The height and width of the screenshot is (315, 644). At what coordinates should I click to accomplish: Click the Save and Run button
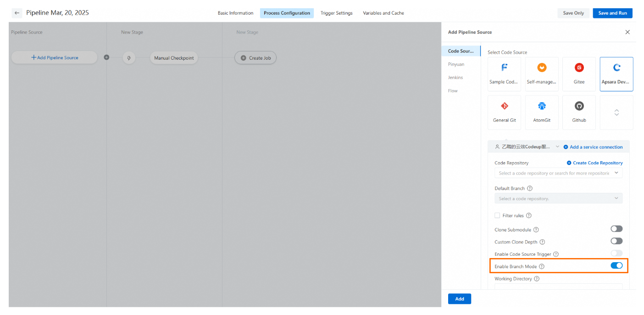(x=612, y=13)
